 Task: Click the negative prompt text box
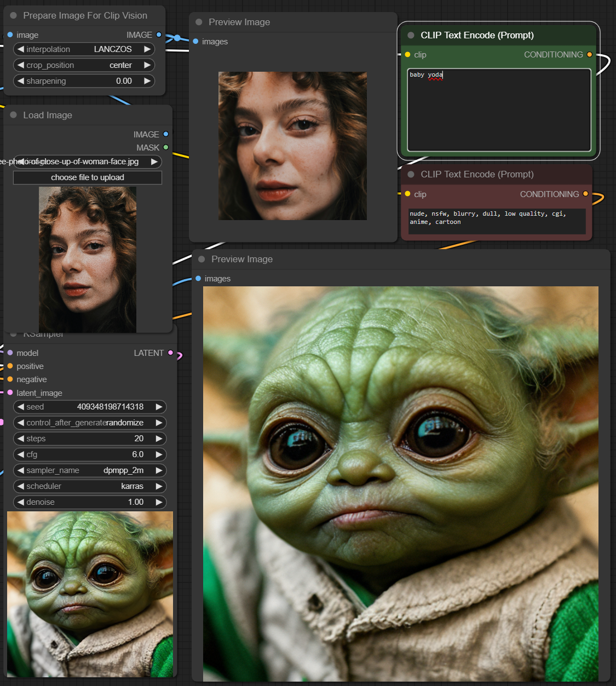(x=496, y=221)
